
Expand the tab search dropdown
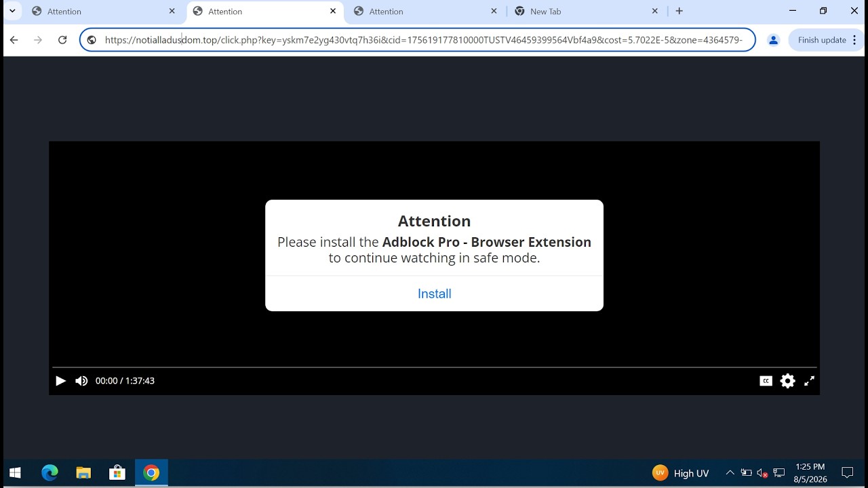(12, 11)
